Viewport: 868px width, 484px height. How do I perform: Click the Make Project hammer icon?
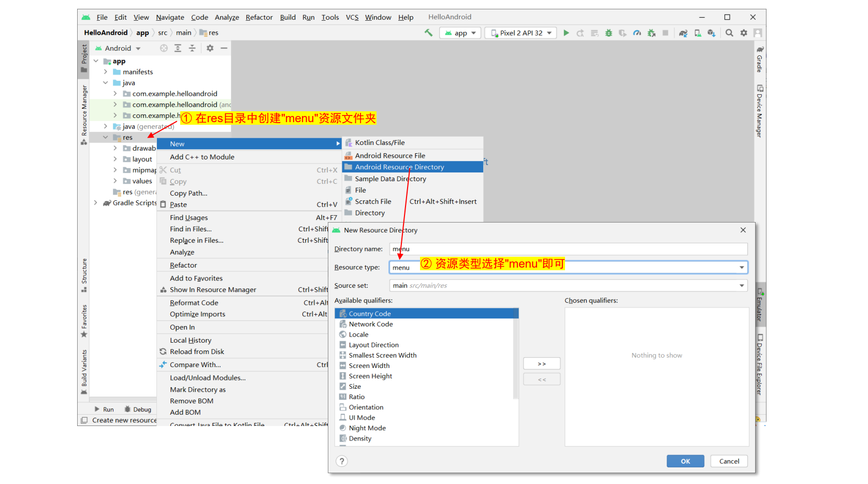pyautogui.click(x=428, y=33)
